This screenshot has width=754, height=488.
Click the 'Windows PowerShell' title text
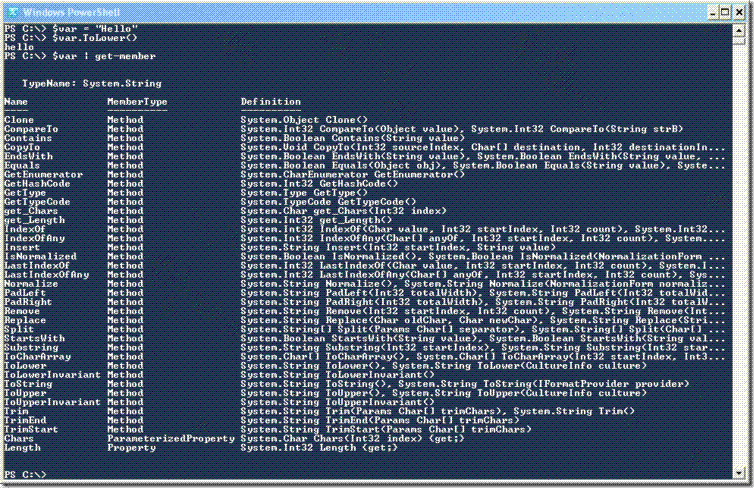71,13
